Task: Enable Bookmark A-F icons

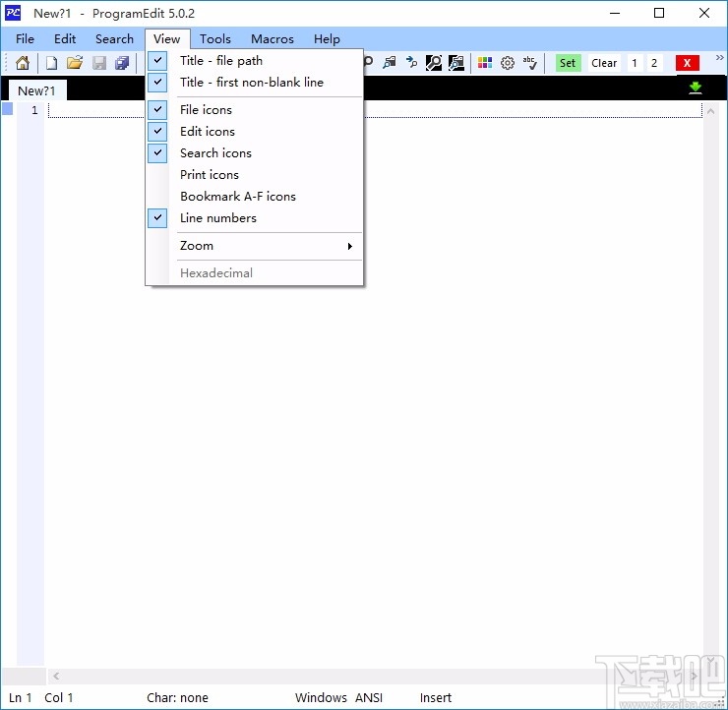Action: [254, 197]
